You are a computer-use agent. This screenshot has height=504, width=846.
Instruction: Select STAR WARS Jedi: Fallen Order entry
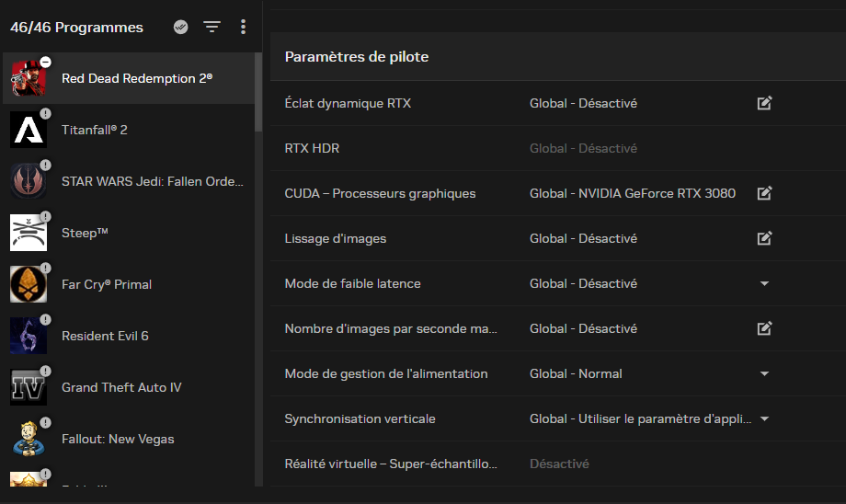pos(152,181)
